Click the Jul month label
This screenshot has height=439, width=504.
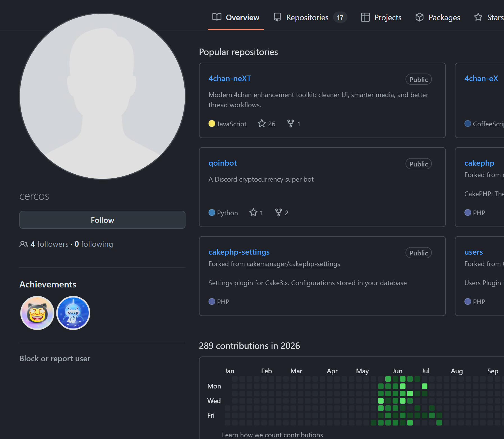[425, 371]
